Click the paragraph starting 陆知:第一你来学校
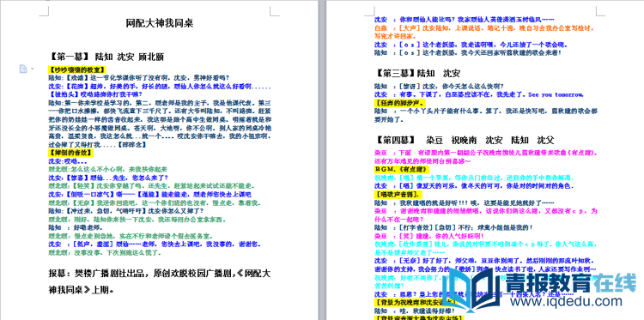The height and width of the screenshot is (320, 644). click(x=160, y=124)
